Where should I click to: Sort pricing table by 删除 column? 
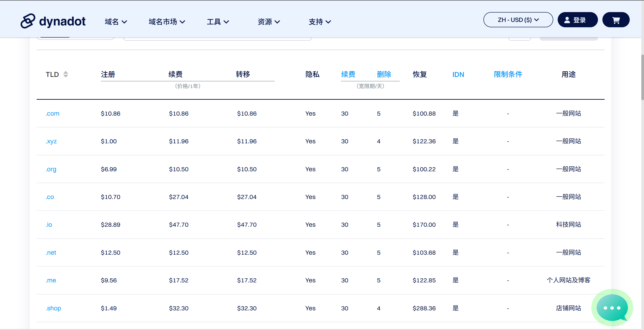(x=384, y=74)
